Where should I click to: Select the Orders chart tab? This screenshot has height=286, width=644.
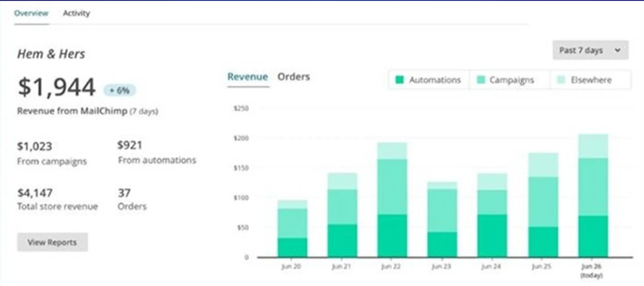click(x=293, y=77)
